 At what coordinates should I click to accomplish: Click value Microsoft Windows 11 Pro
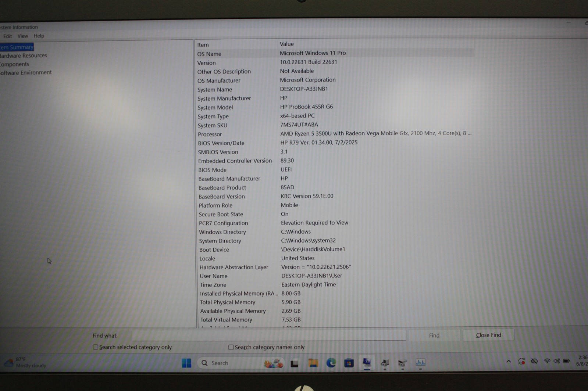click(x=313, y=53)
